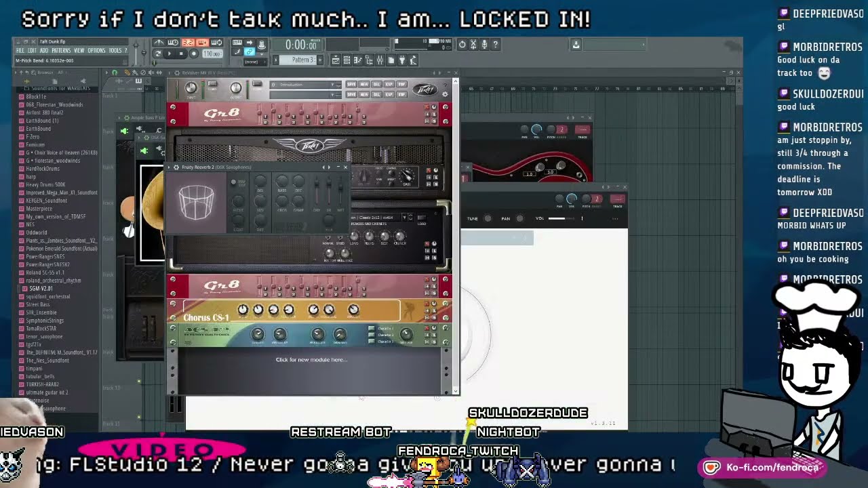The image size is (868, 488).
Task: Toggle pattern/song mode switch
Action: tap(157, 53)
